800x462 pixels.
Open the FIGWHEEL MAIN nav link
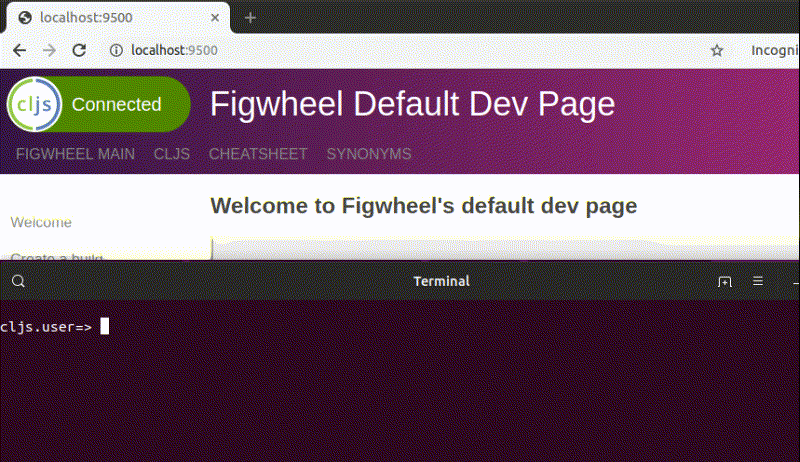(x=75, y=154)
